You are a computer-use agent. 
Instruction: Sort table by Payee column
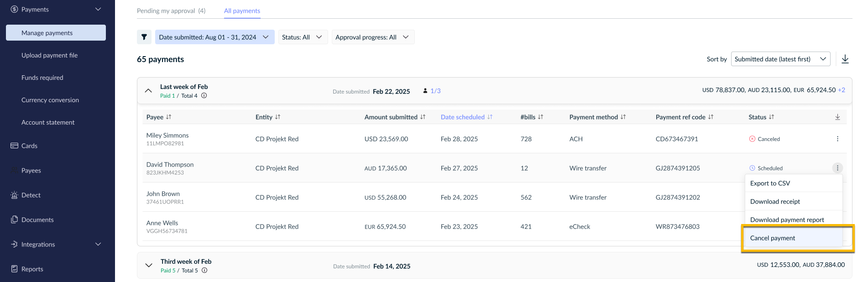point(159,117)
